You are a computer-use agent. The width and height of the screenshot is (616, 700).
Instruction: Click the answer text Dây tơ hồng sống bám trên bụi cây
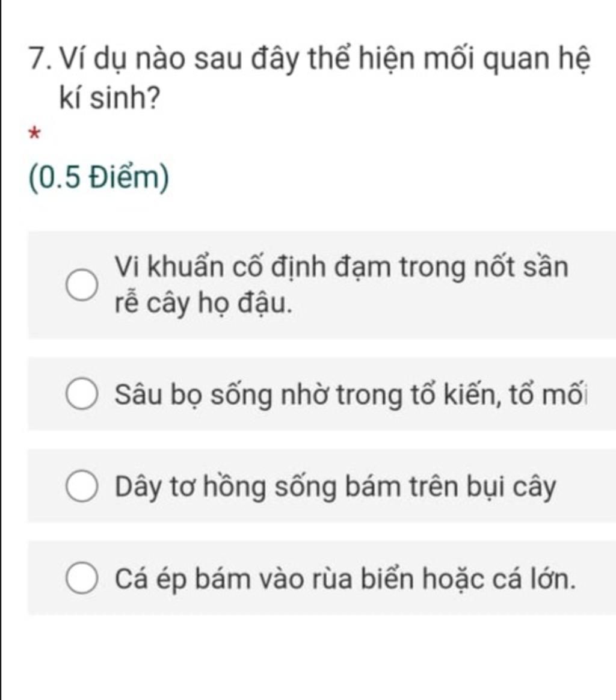click(x=336, y=487)
